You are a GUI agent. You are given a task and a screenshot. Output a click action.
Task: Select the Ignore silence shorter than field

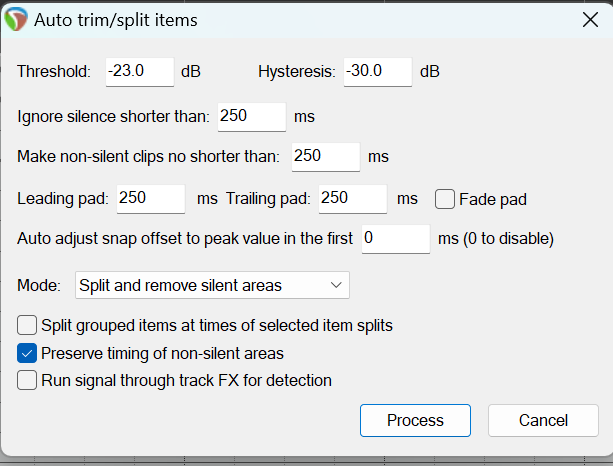[252, 117]
